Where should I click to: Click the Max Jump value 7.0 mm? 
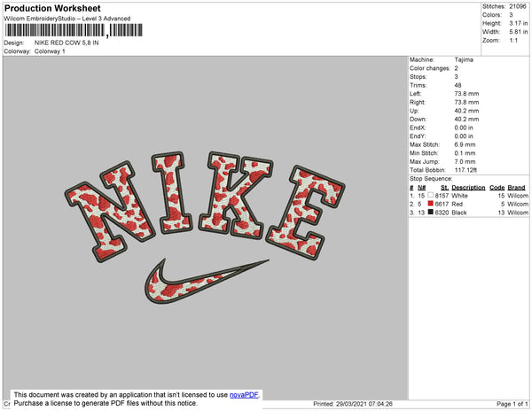pyautogui.click(x=465, y=161)
